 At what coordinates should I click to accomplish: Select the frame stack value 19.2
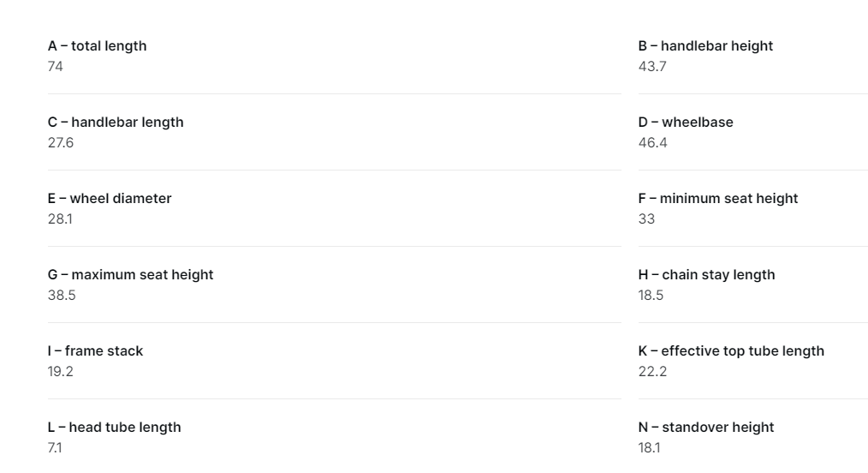click(x=60, y=372)
